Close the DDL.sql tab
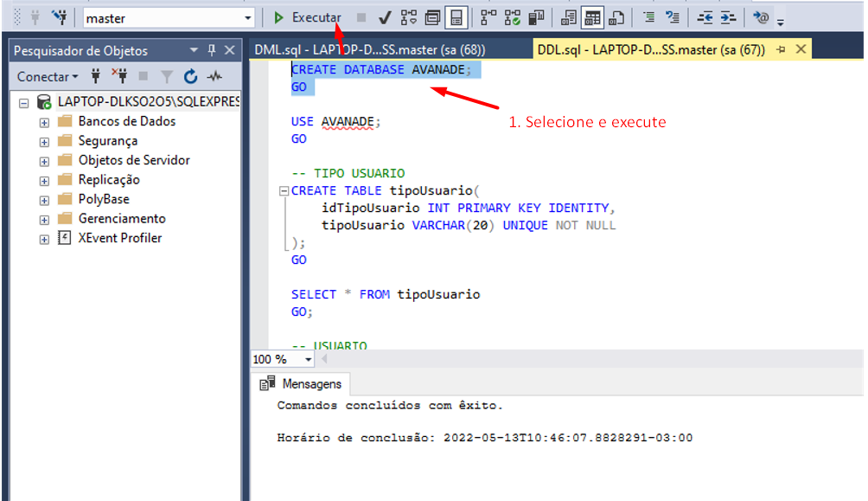This screenshot has height=501, width=868. click(801, 48)
